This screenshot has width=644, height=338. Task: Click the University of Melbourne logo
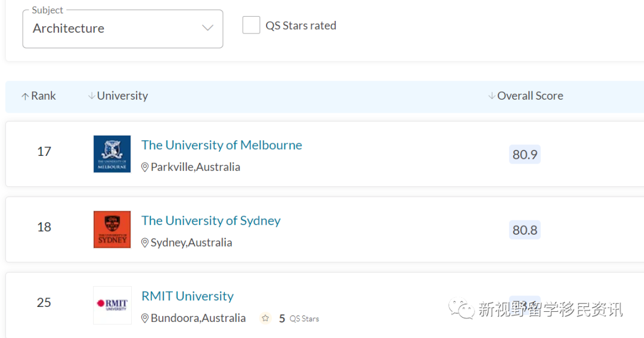click(x=112, y=154)
